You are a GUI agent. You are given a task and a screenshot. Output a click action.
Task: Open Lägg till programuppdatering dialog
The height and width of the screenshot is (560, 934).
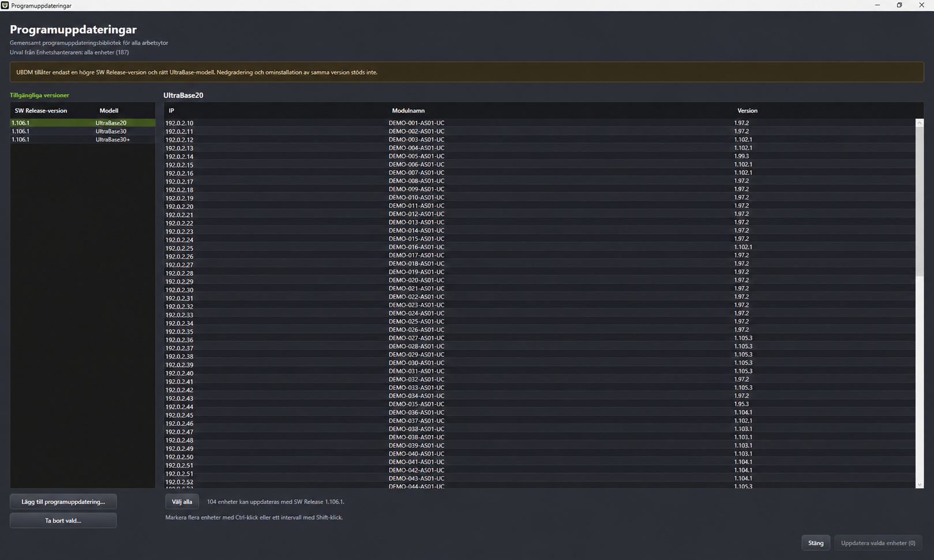click(63, 502)
